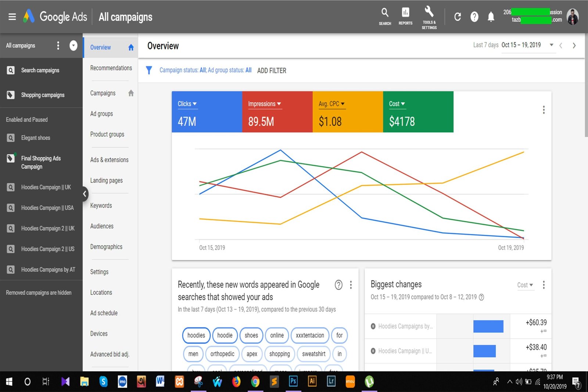Collapse the side navigation panel arrow
Screen dimensions: 588x392
tap(85, 193)
